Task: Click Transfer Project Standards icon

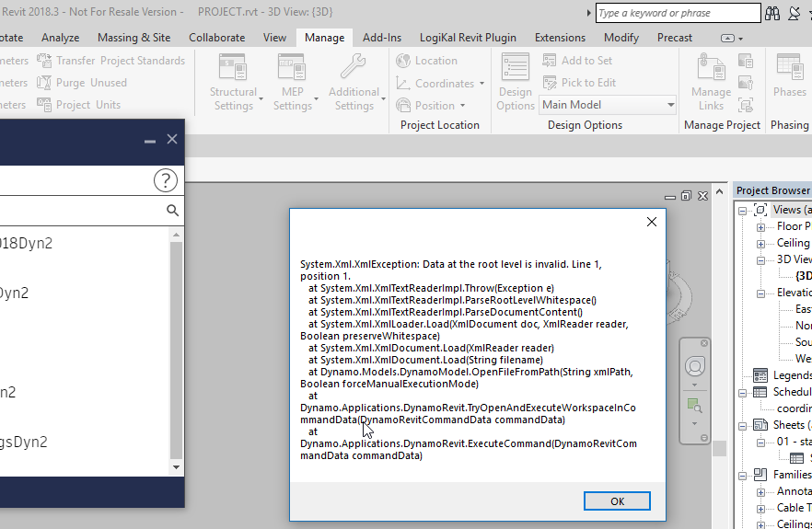Action: click(44, 61)
